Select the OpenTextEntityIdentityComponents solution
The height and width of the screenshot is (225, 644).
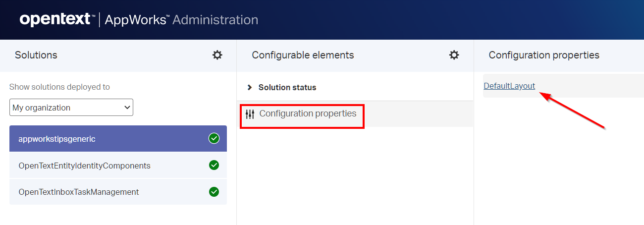coord(84,166)
